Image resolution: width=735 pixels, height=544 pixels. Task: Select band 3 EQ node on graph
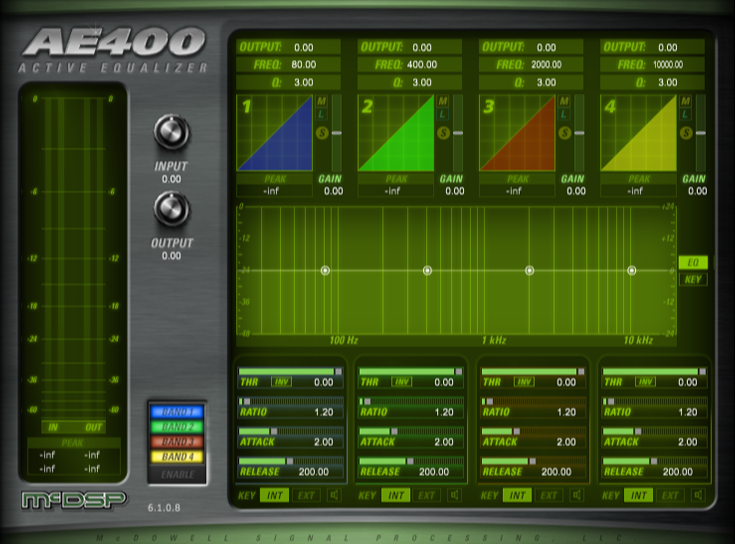529,270
